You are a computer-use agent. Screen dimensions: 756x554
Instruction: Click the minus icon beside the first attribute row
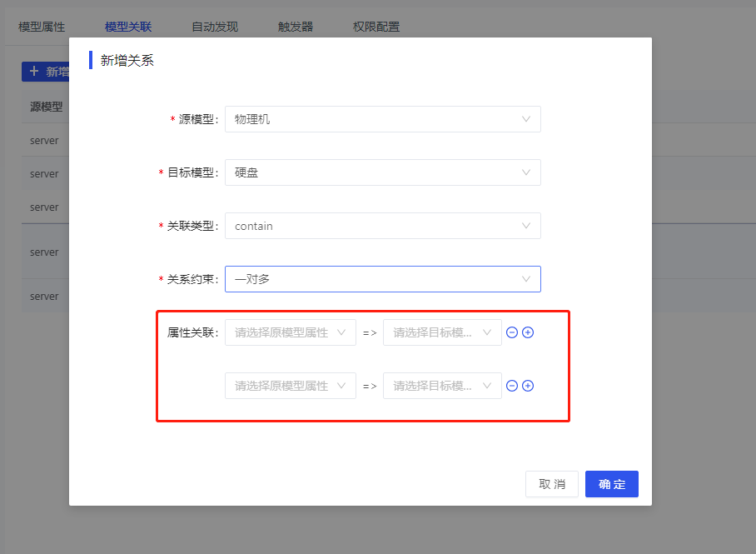(x=511, y=332)
